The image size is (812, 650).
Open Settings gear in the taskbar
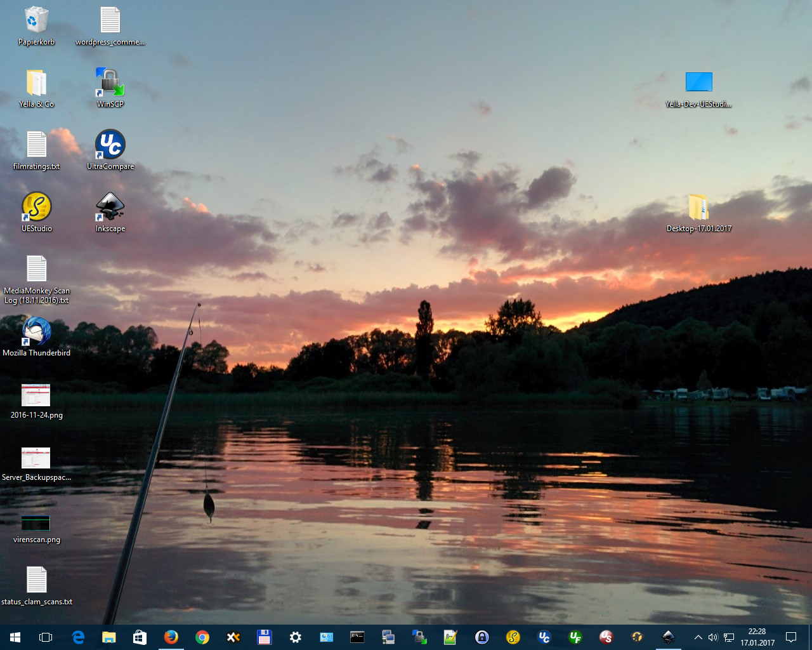296,637
